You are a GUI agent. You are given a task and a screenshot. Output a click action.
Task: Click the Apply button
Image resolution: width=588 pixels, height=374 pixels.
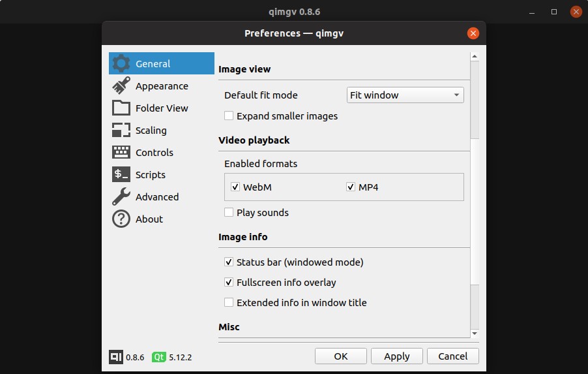(x=397, y=356)
